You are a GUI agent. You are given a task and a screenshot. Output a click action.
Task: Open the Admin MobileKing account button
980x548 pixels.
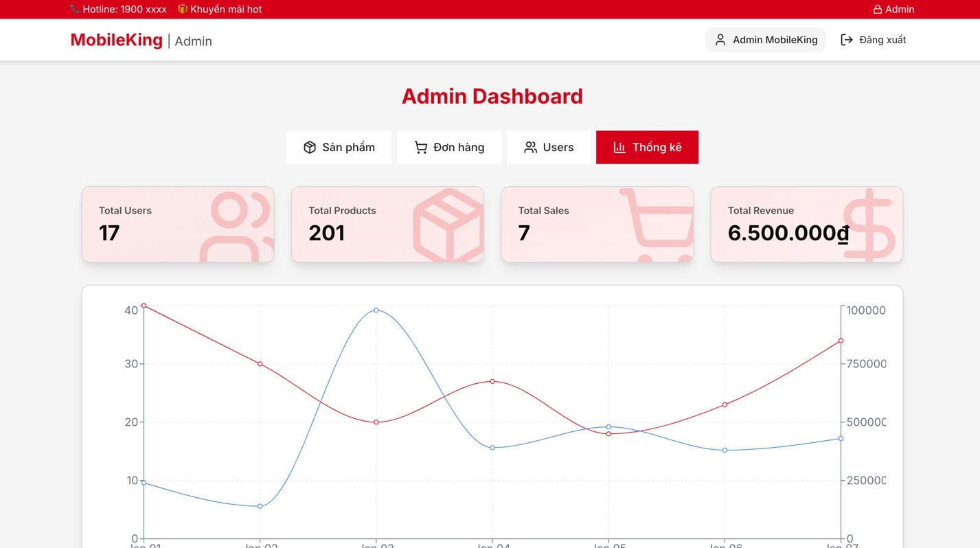[x=766, y=40]
